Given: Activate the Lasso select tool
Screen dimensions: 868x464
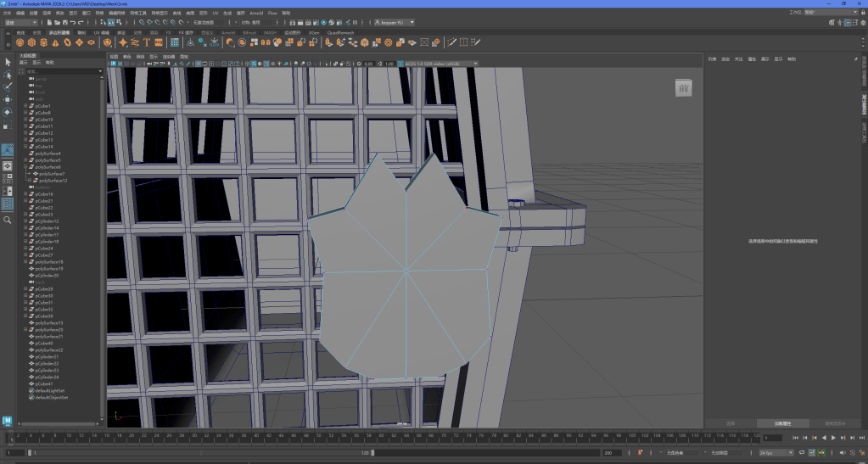Looking at the screenshot, I should (x=8, y=75).
